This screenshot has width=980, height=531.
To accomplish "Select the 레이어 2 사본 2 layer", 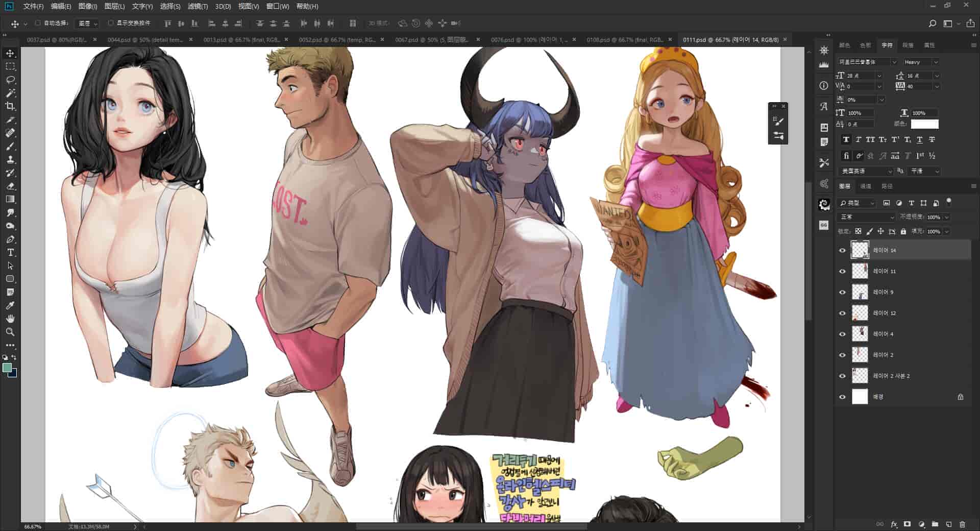I will click(903, 376).
